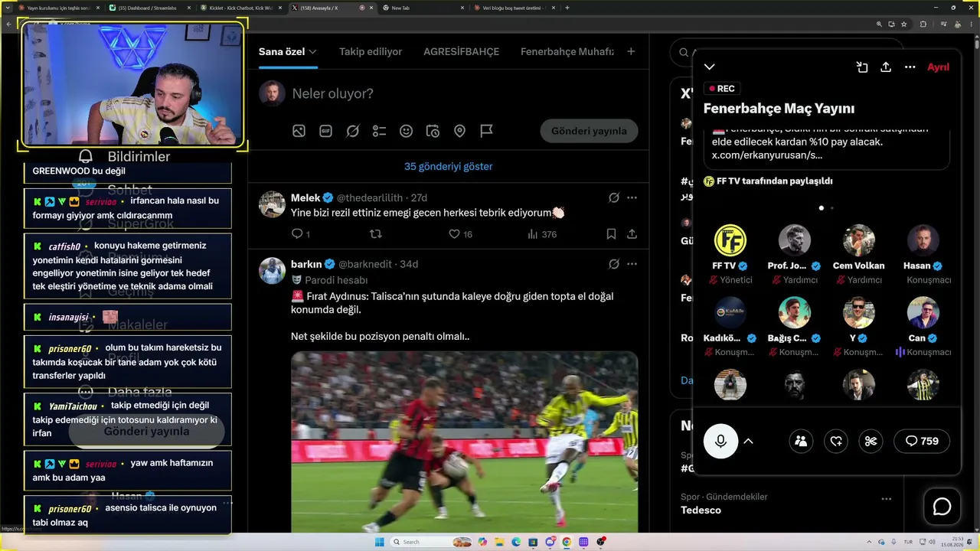Switch to New Tab browser tab
This screenshot has width=980, height=551.
click(x=423, y=8)
